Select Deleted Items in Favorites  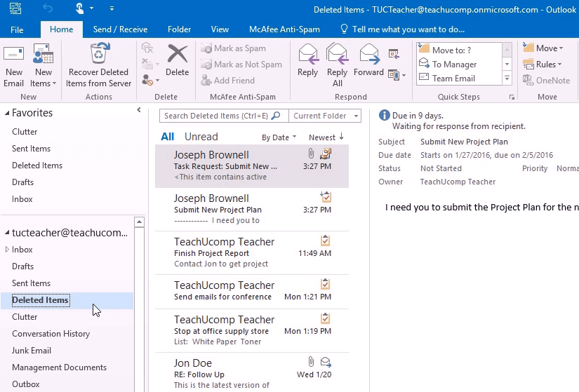click(37, 165)
